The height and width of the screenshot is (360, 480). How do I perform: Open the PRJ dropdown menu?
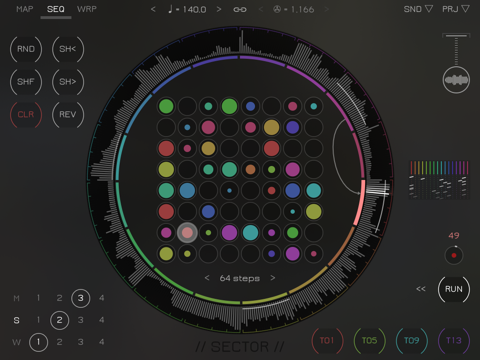point(456,9)
